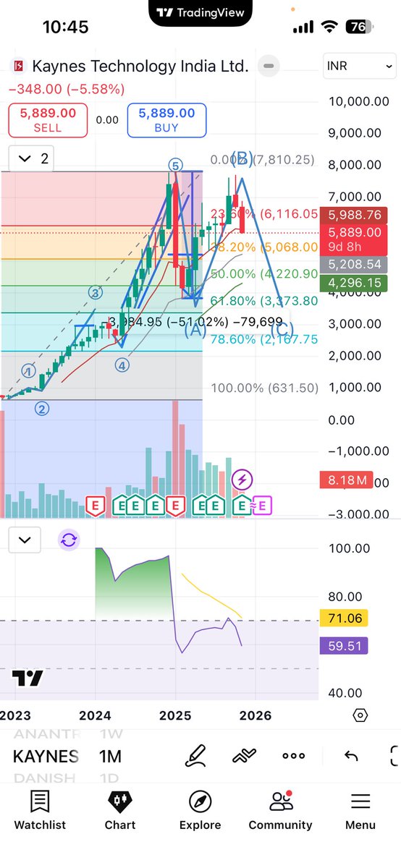Open the drawing tools pencil icon
The height and width of the screenshot is (868, 401).
tap(195, 755)
